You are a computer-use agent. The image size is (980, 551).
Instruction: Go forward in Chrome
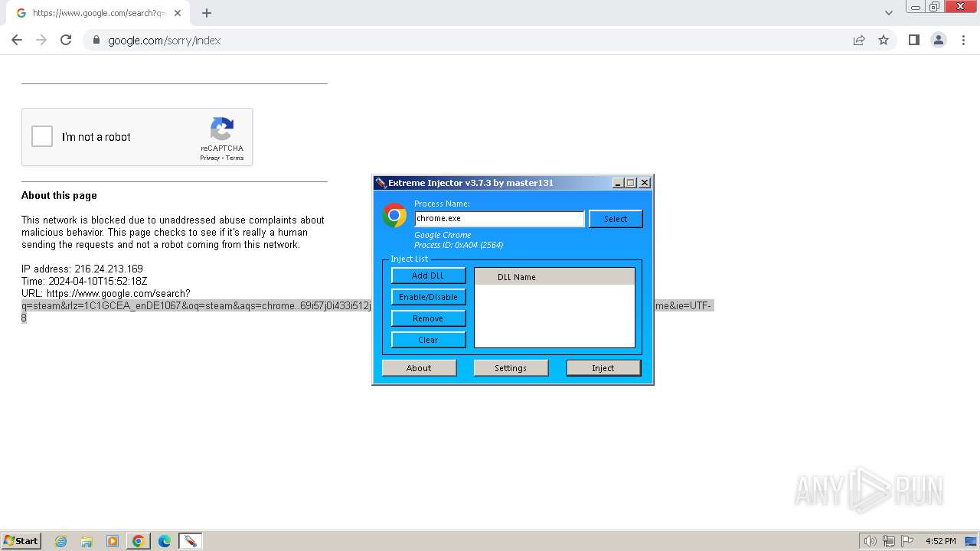pos(41,40)
